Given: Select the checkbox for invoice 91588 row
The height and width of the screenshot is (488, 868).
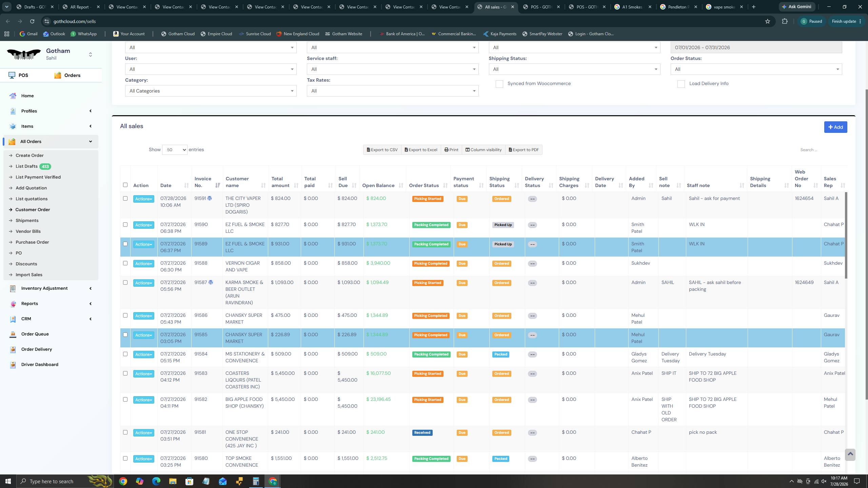Looking at the screenshot, I should point(125,263).
